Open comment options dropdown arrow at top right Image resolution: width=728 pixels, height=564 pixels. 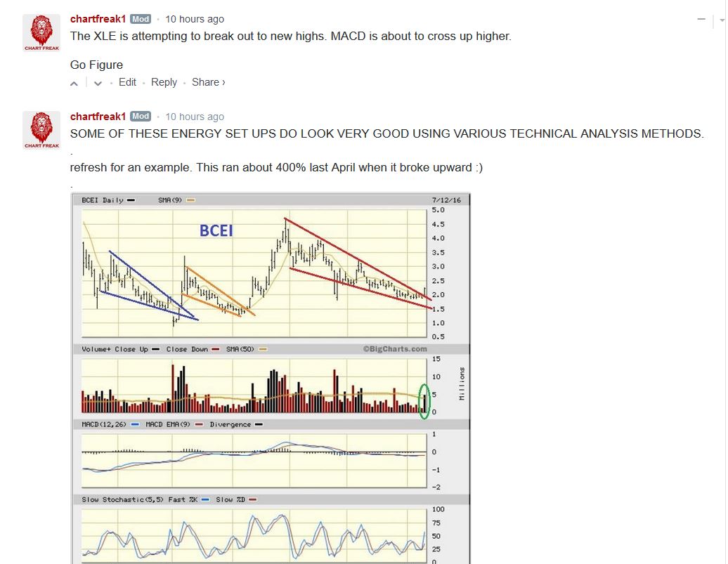pyautogui.click(x=722, y=20)
